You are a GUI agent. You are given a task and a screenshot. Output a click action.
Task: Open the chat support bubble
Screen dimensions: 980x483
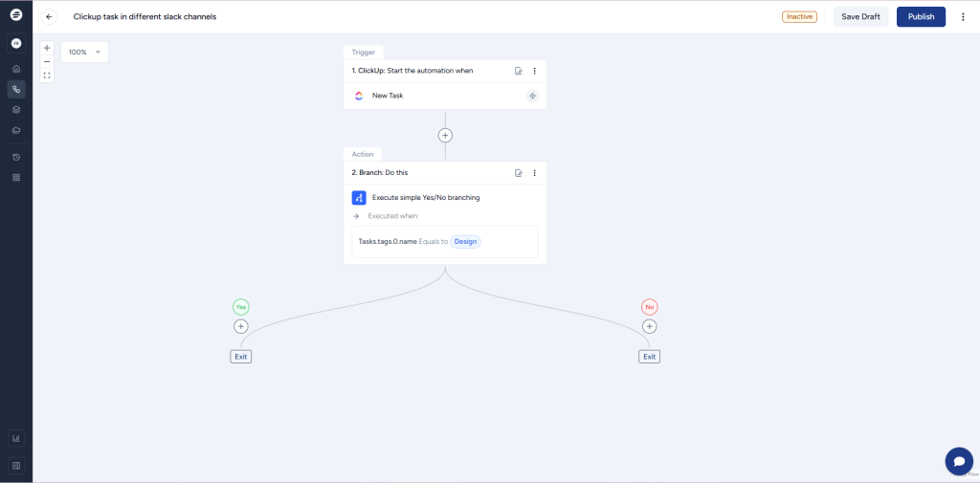tap(958, 461)
